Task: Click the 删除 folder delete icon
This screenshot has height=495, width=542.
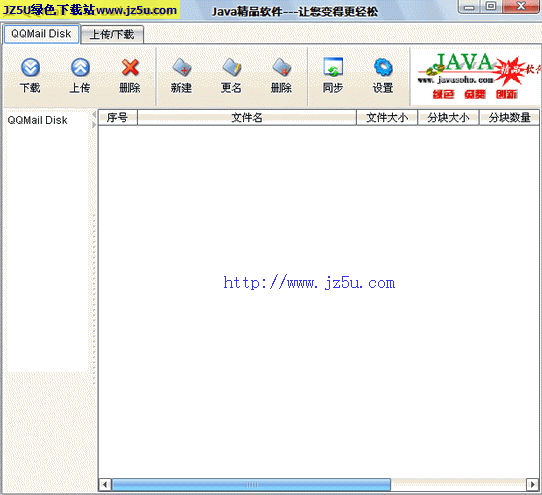Action: [x=281, y=67]
